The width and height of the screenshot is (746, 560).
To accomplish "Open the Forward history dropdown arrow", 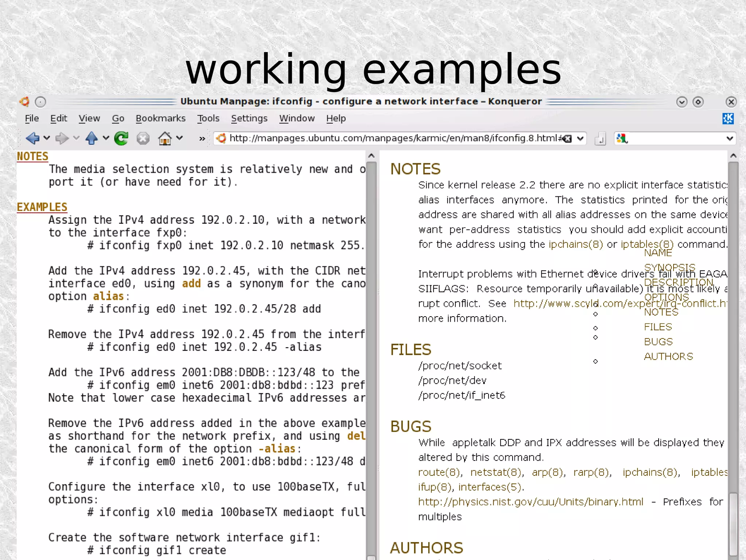I will (76, 138).
